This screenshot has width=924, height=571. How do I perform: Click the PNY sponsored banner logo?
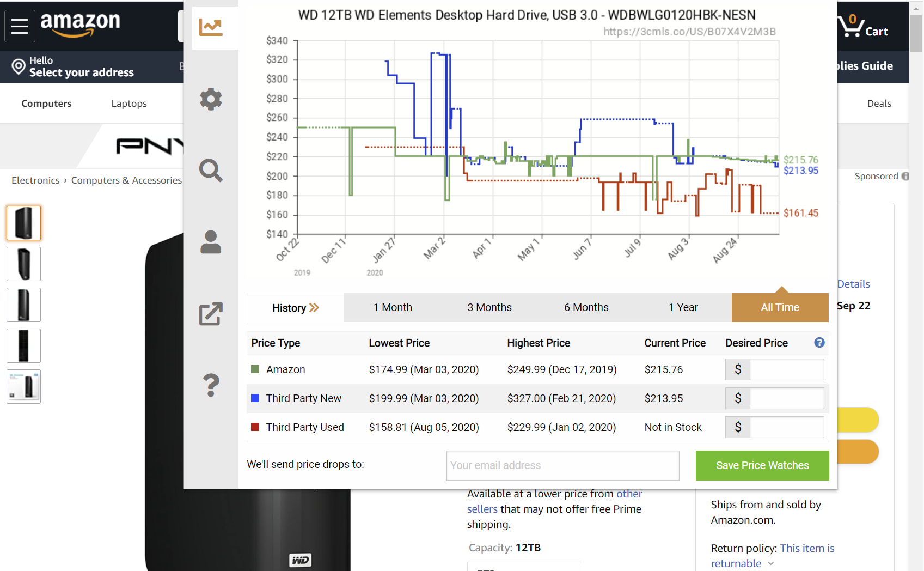(150, 146)
